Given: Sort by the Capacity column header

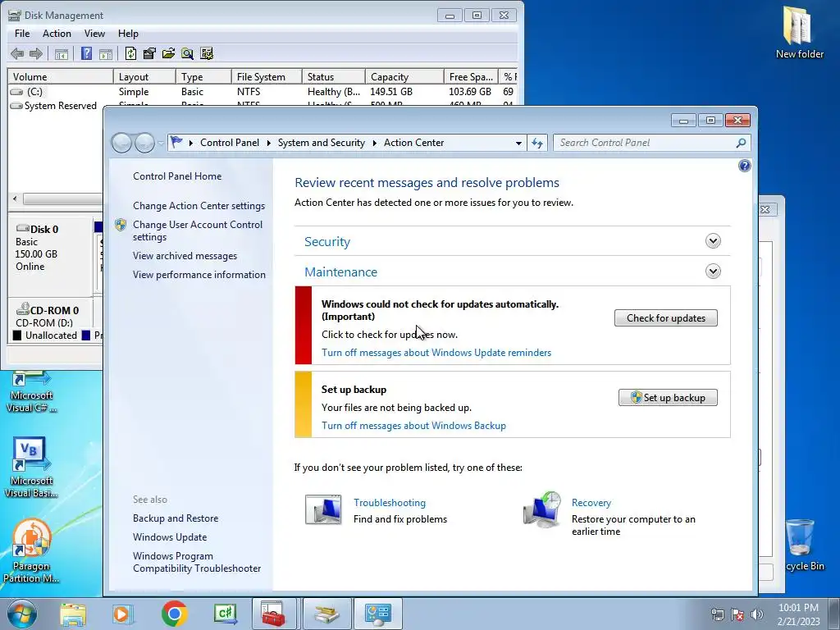Looking at the screenshot, I should pos(404,76).
